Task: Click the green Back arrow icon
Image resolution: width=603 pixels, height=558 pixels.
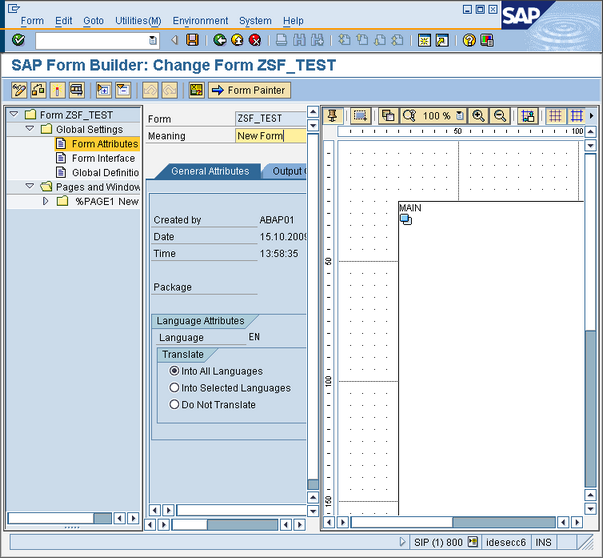Action: (220, 40)
